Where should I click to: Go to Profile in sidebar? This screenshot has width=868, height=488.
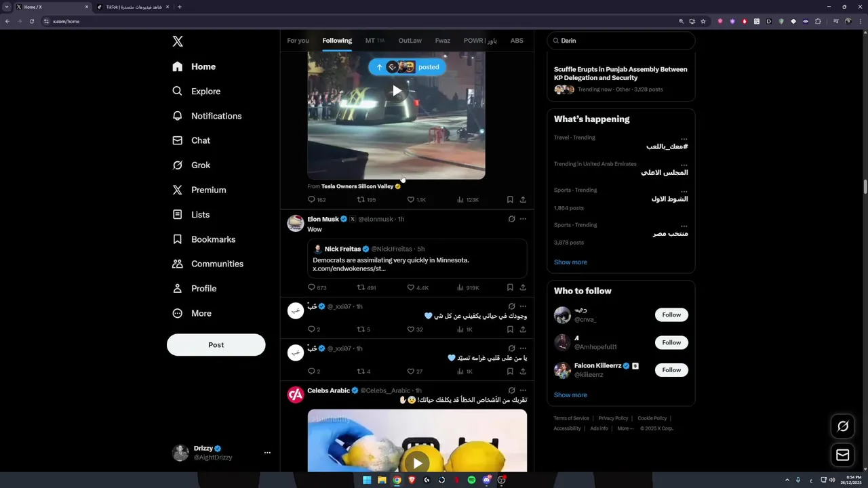[x=194, y=288]
